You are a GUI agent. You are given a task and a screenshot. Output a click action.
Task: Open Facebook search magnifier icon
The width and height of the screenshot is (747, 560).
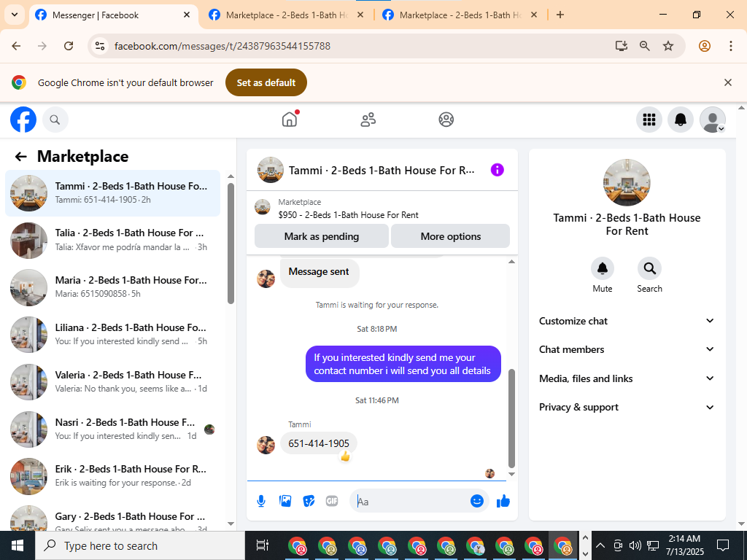click(55, 120)
